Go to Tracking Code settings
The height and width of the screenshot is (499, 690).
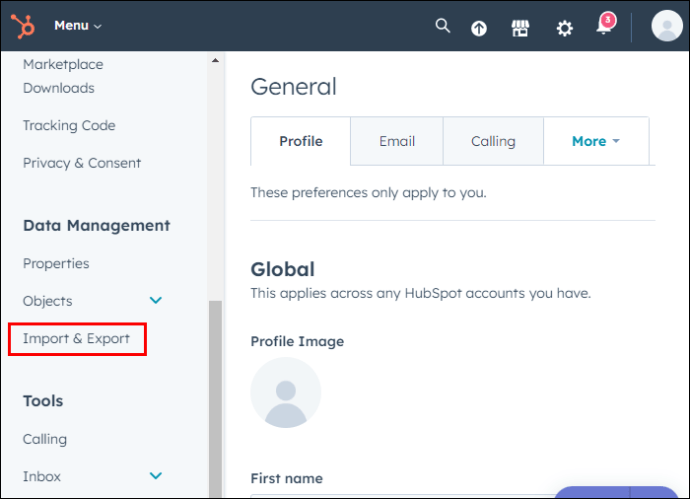pos(69,125)
